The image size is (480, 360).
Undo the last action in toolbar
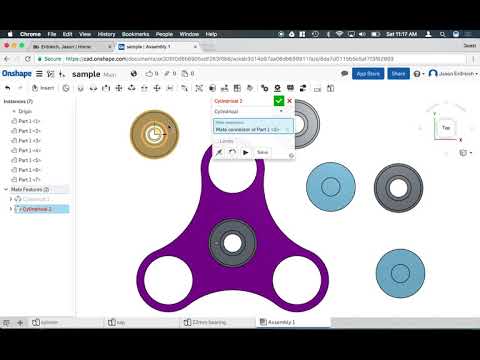tap(8, 88)
